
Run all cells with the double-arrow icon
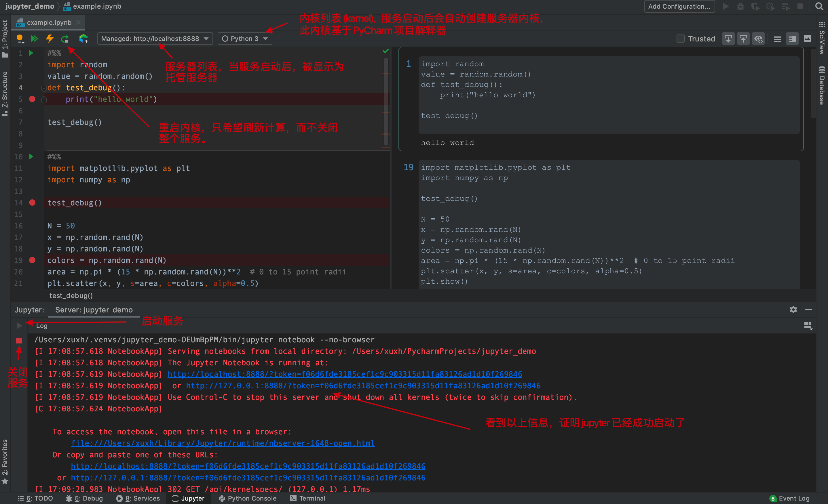pyautogui.click(x=35, y=39)
